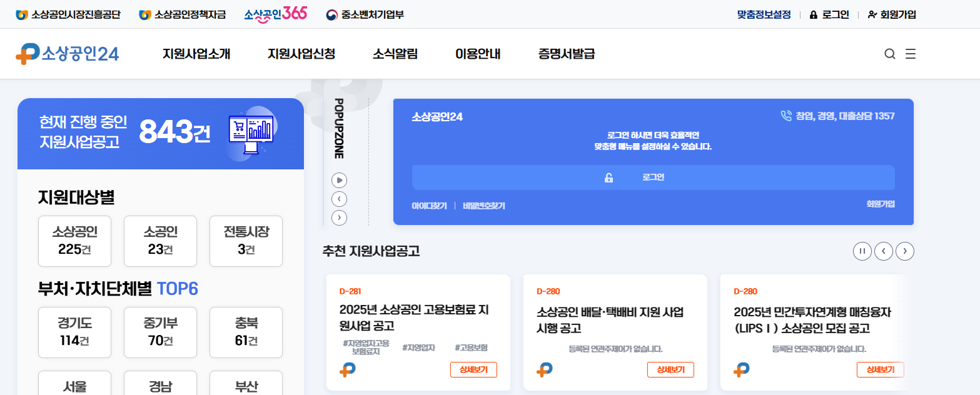Click the monitor chart illustration in banner
This screenshot has width=980, height=395.
[251, 134]
